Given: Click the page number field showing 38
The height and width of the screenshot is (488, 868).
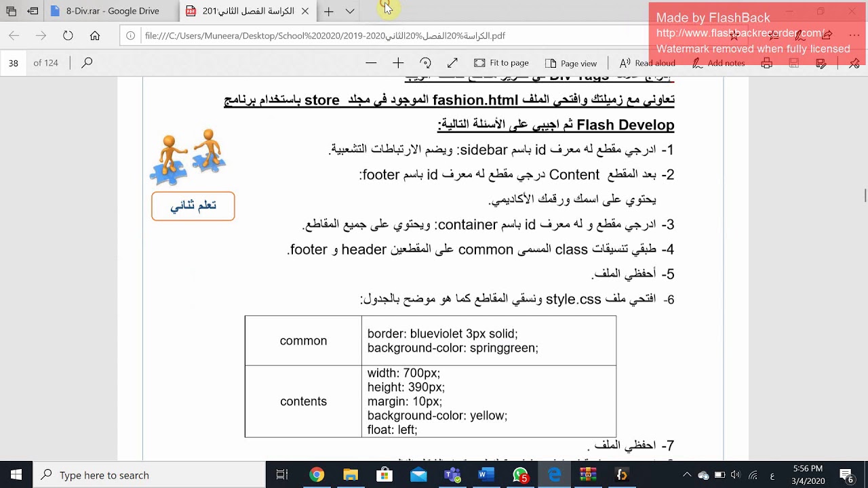Looking at the screenshot, I should pos(14,63).
